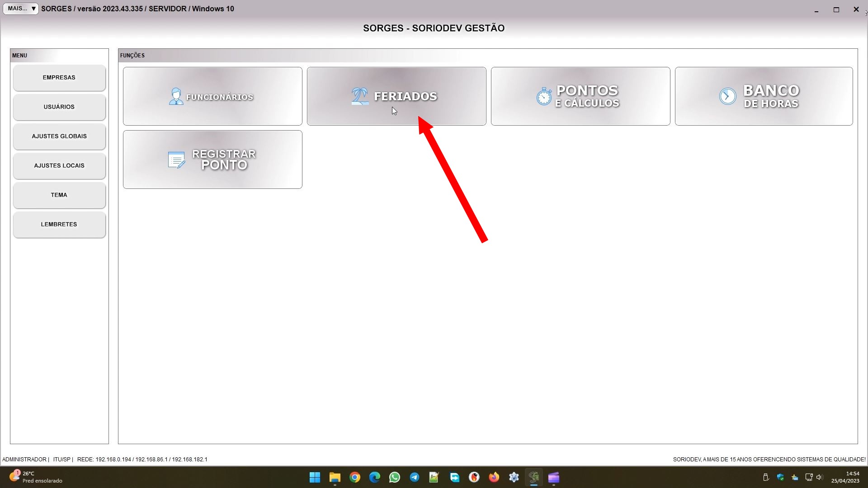Expand the MAIS... dropdown menu
Viewport: 868px width, 488px height.
click(21, 9)
